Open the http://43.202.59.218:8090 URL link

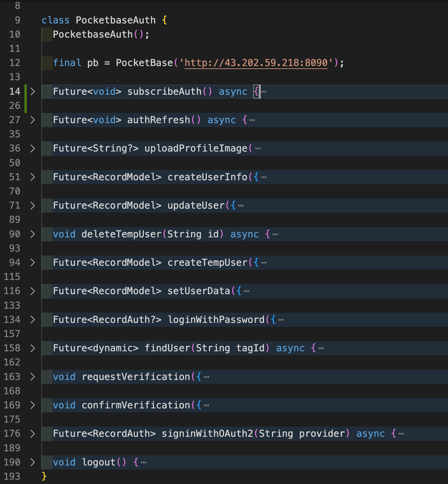tap(256, 63)
